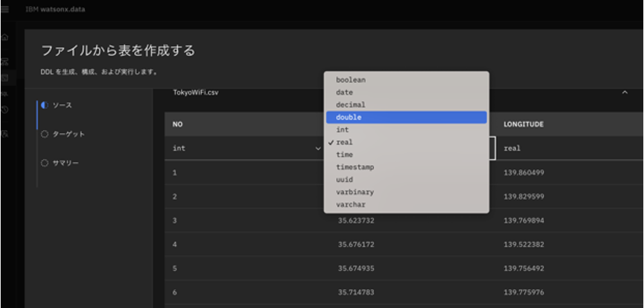Choose time from type list
Screen dimensions: 644x308
pyautogui.click(x=406, y=155)
